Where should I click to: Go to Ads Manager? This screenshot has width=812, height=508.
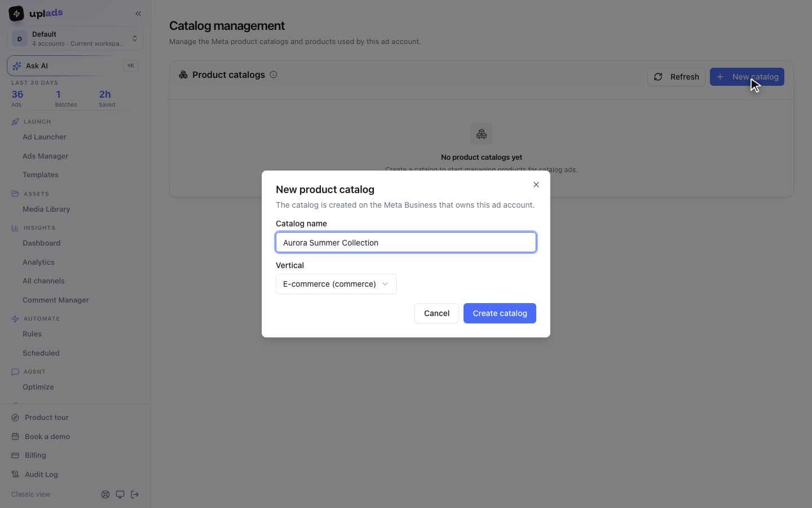click(45, 156)
